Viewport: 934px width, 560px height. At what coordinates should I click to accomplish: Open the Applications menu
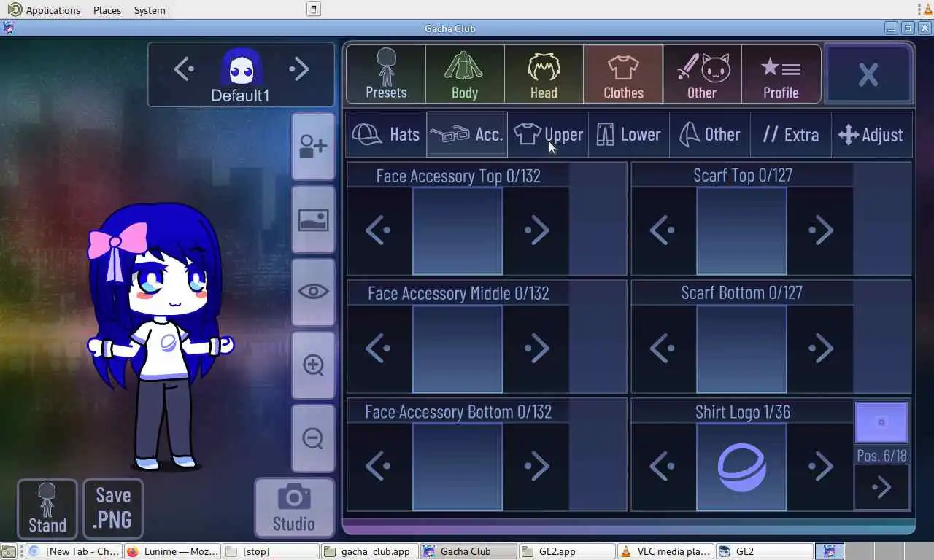[x=44, y=10]
